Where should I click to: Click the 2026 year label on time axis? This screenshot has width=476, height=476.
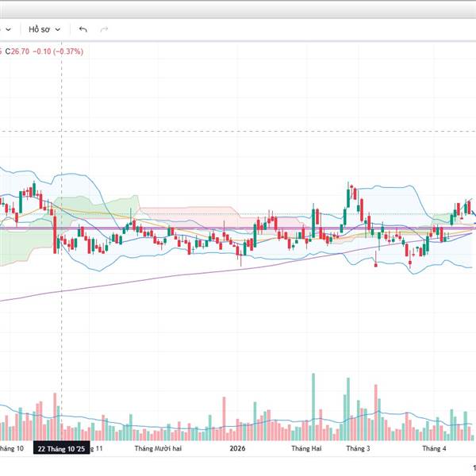coord(238,448)
